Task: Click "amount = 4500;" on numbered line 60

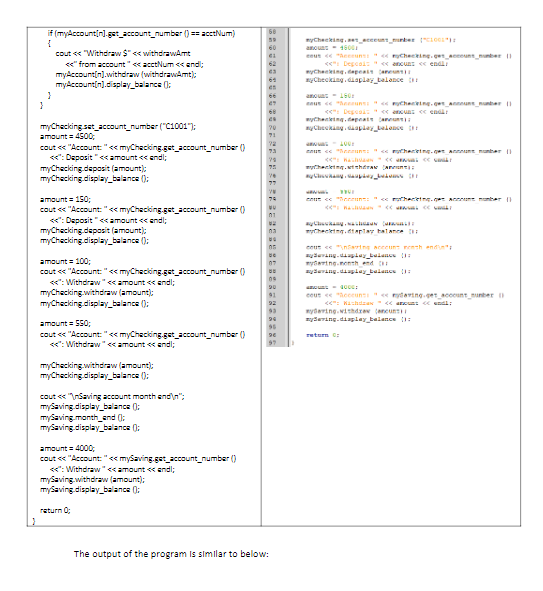Action: click(x=332, y=47)
